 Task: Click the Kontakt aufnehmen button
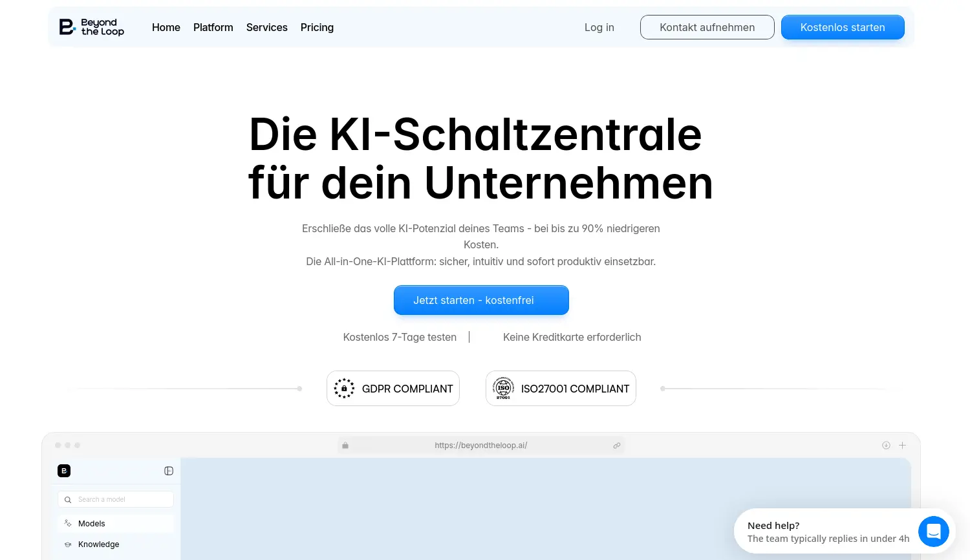click(707, 27)
